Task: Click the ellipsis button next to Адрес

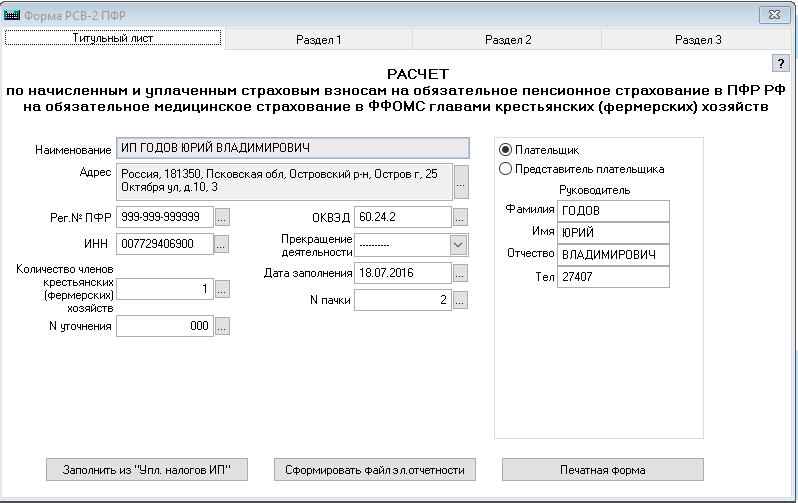Action: pyautogui.click(x=461, y=182)
